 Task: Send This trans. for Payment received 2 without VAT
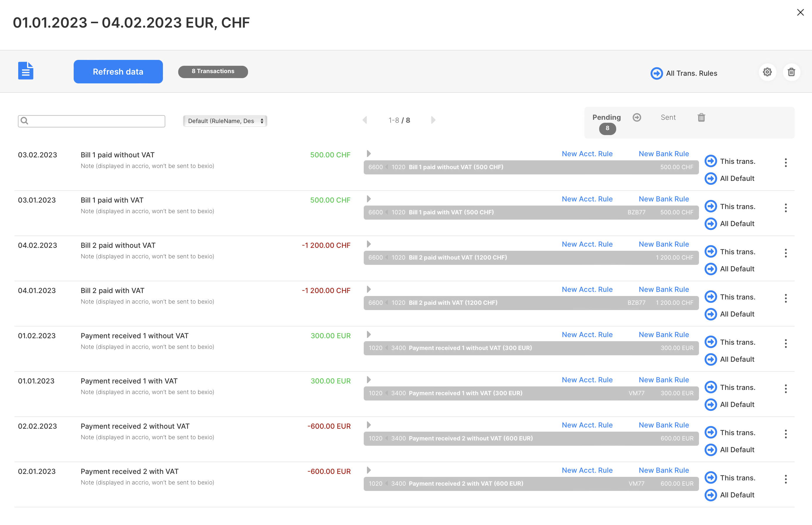[730, 433]
